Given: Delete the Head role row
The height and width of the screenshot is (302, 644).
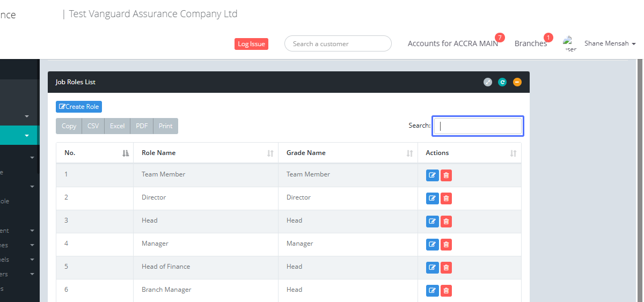Looking at the screenshot, I should (x=446, y=222).
